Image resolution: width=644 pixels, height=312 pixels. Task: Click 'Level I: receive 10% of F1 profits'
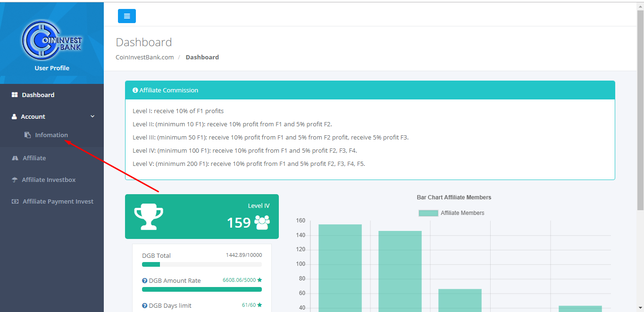click(178, 111)
